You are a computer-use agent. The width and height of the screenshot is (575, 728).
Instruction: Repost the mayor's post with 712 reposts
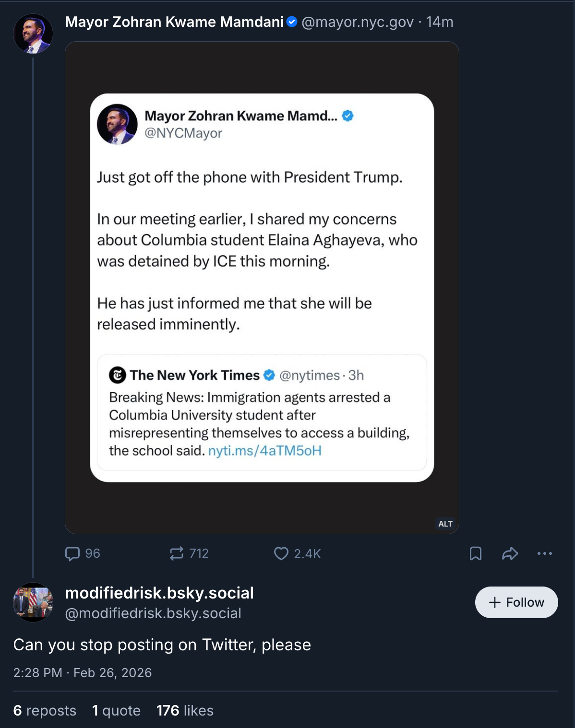(x=177, y=553)
